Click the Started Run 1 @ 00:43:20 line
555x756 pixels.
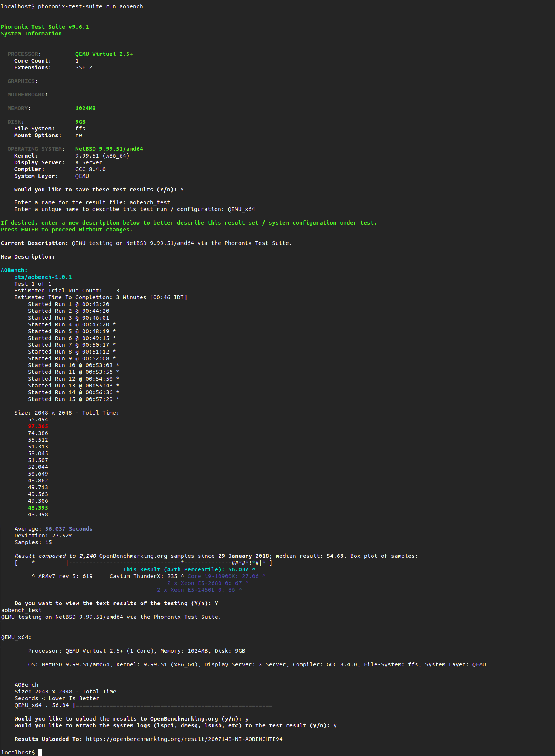click(x=69, y=304)
